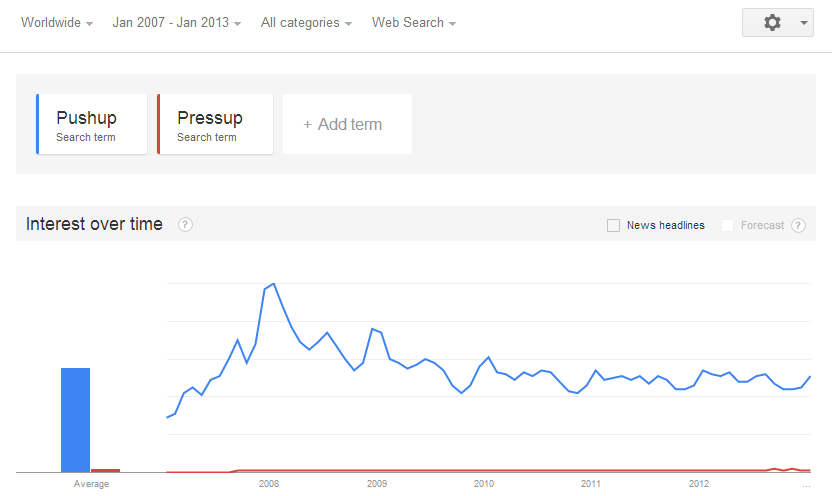Click the 2012 label on the time axis
This screenshot has width=832, height=496.
(x=698, y=484)
